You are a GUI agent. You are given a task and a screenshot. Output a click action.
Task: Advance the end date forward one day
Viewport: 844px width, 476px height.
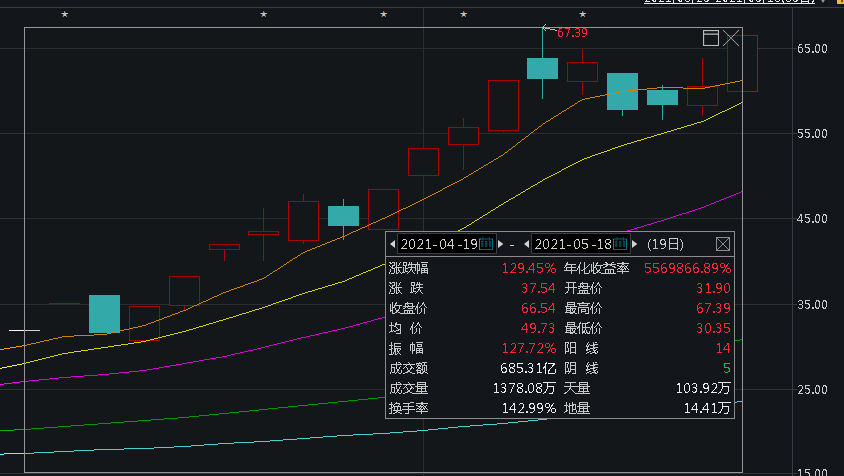(633, 243)
